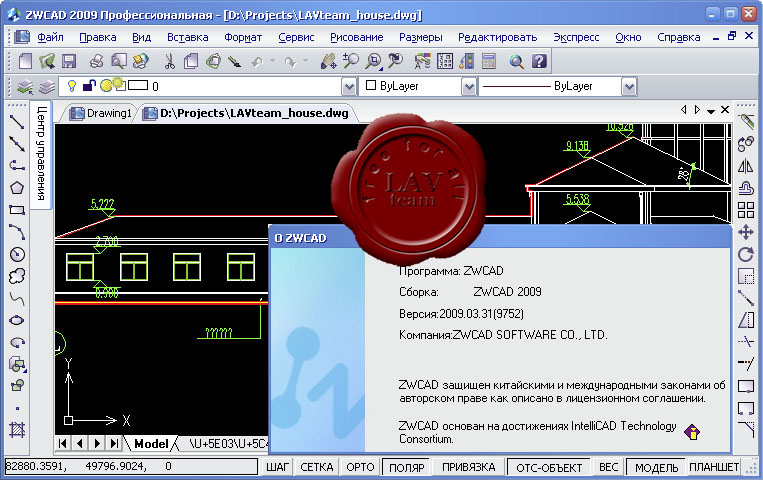Select the Copy object tool
763x480 pixels.
[745, 144]
